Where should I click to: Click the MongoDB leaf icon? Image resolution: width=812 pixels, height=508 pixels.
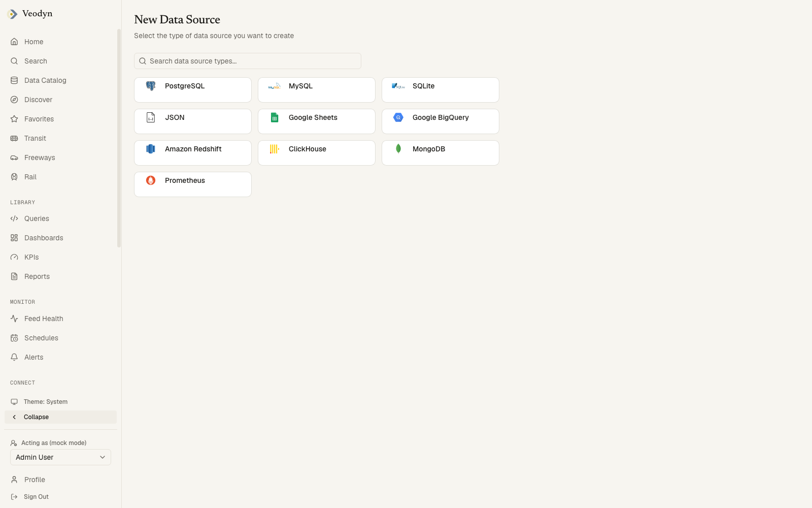(398, 149)
